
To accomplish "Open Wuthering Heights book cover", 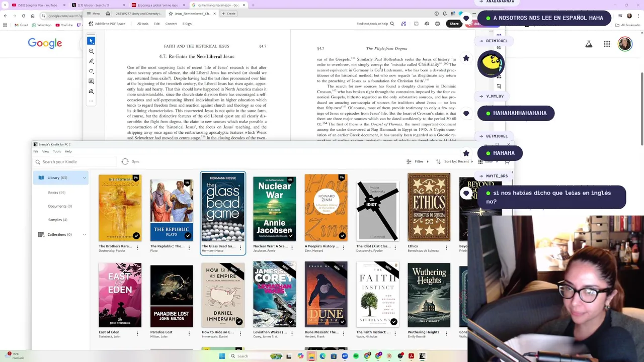I will coord(429,295).
